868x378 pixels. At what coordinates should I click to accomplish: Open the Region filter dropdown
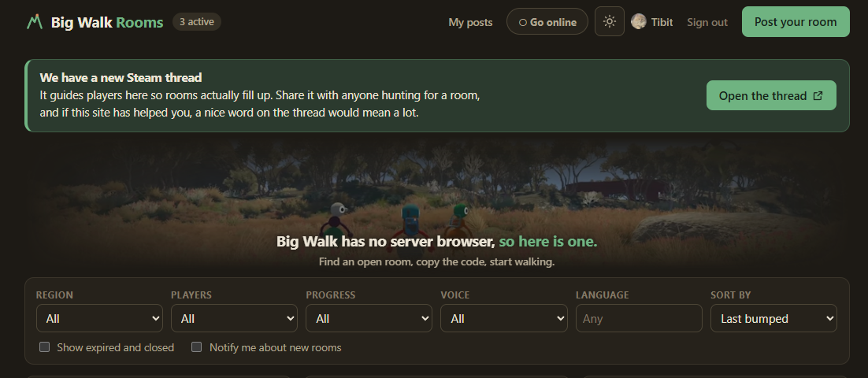pyautogui.click(x=100, y=318)
